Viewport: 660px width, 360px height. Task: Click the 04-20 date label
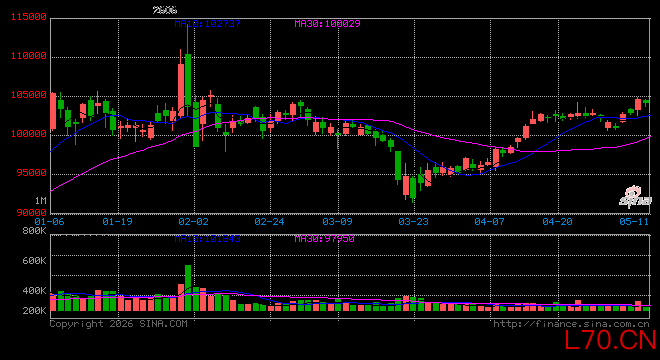558,222
